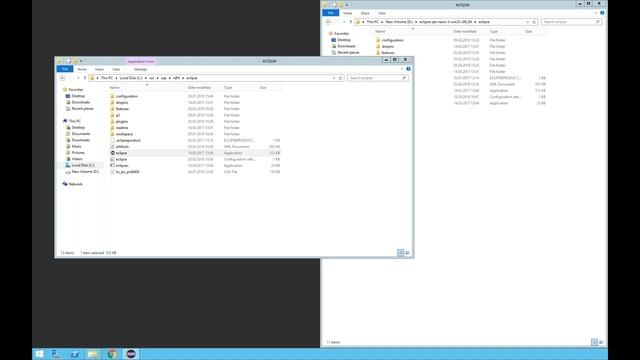Viewport: 640px width, 360px height.
Task: Open Google Chrome from taskbar
Action: click(x=112, y=354)
